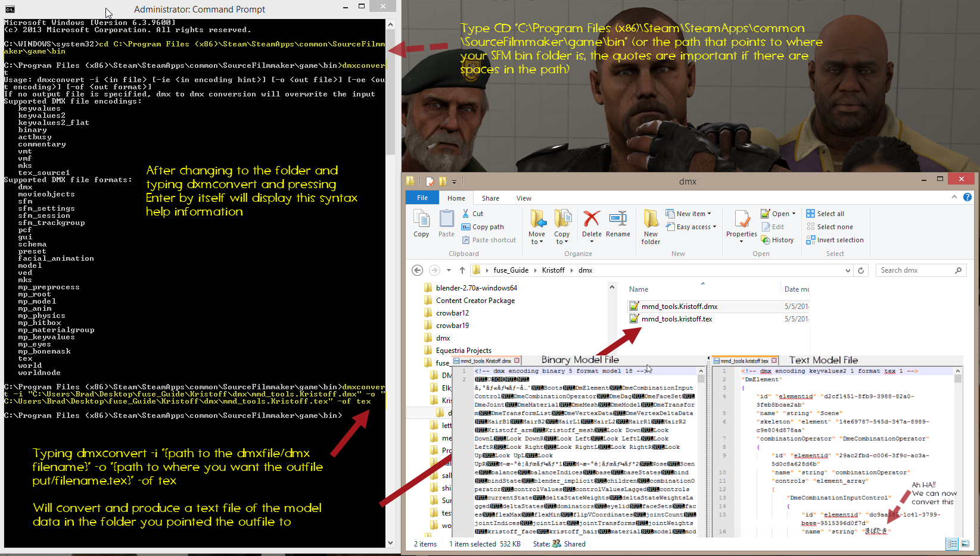Screen dimensions: 980x556
Task: Switch to Large icons view in status bar
Action: click(965, 544)
